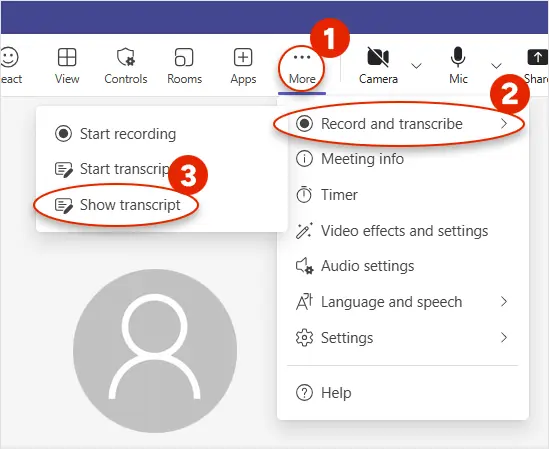Open the View layout options
The height and width of the screenshot is (449, 549).
tap(67, 66)
